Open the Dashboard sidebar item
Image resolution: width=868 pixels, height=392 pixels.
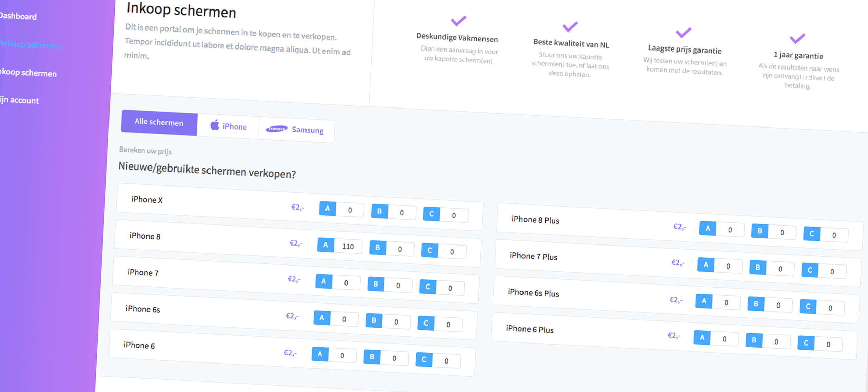pos(18,16)
